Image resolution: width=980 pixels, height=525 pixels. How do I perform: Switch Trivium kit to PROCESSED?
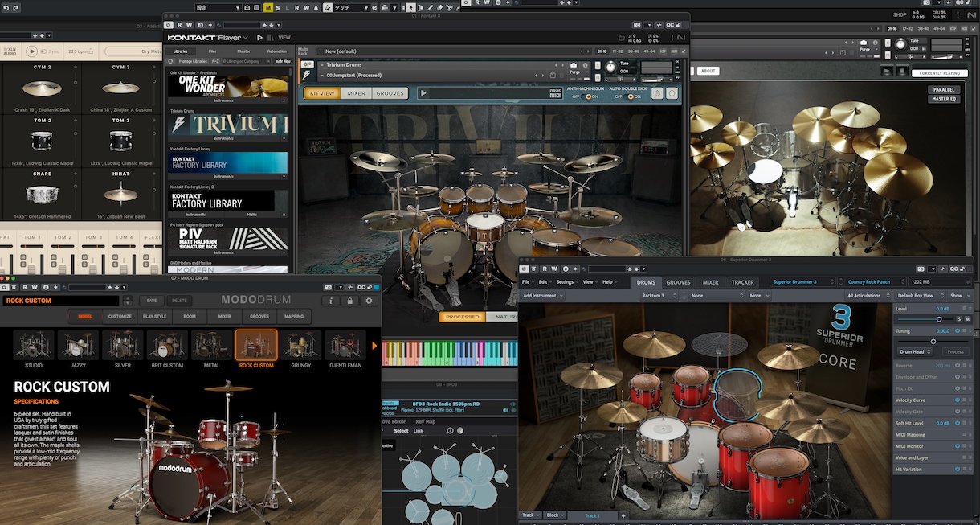462,317
